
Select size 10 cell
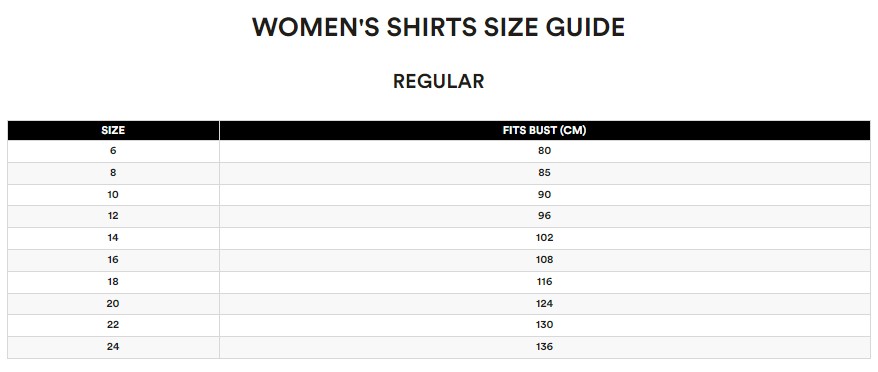[x=113, y=195]
